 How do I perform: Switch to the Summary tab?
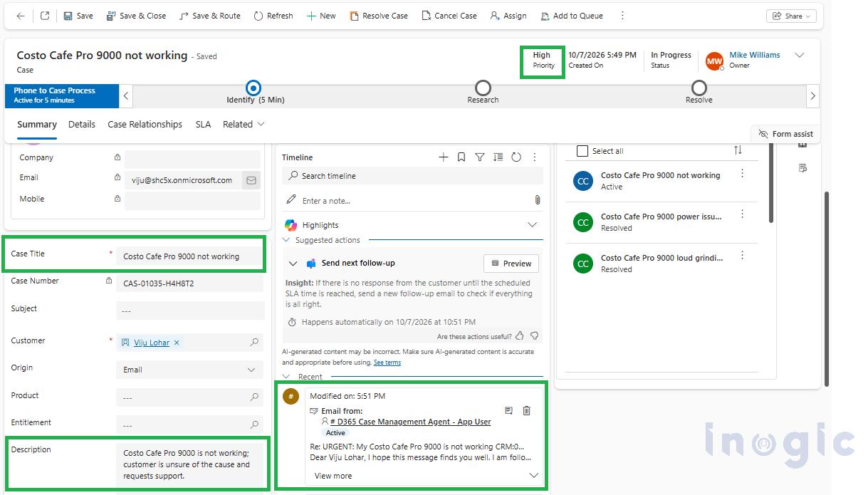[37, 124]
